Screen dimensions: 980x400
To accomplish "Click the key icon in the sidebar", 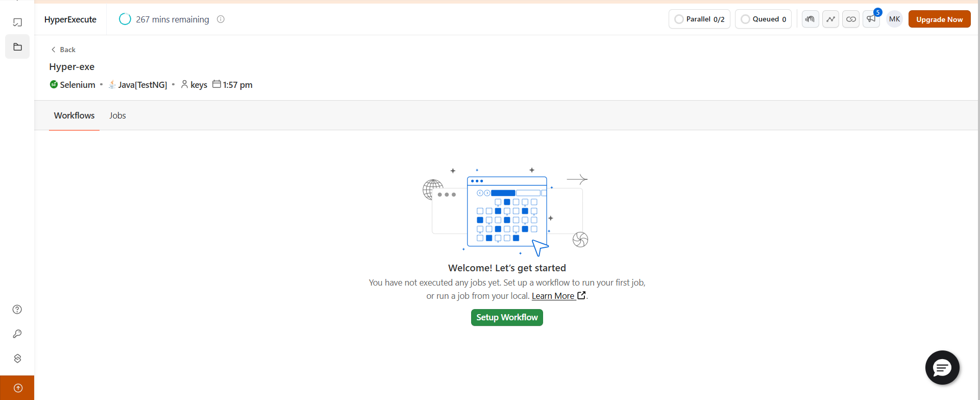I will pyautogui.click(x=17, y=334).
